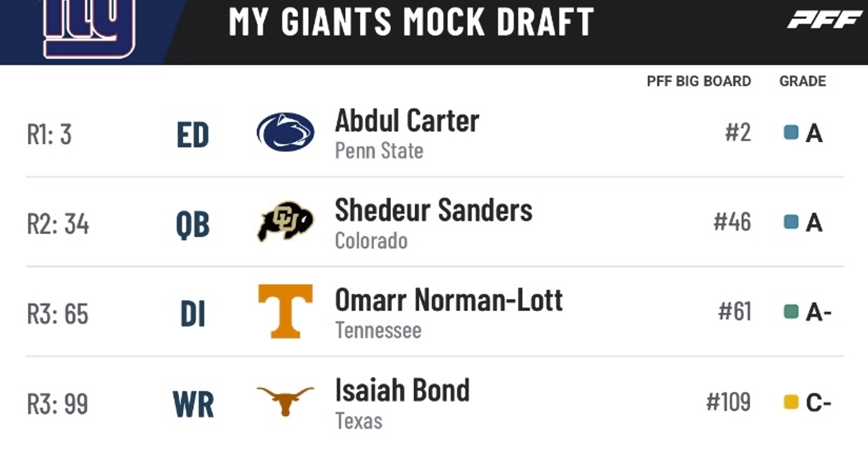Select the Abdul Carter player name

click(407, 121)
